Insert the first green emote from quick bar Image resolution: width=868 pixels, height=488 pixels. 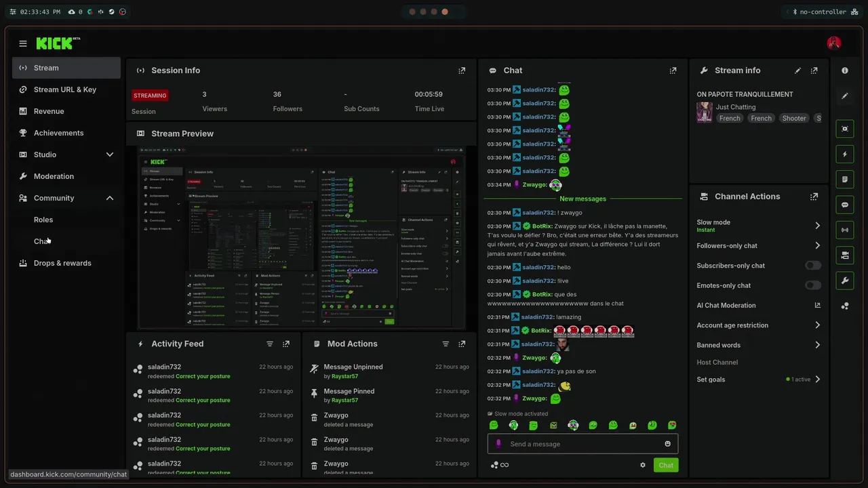point(494,425)
